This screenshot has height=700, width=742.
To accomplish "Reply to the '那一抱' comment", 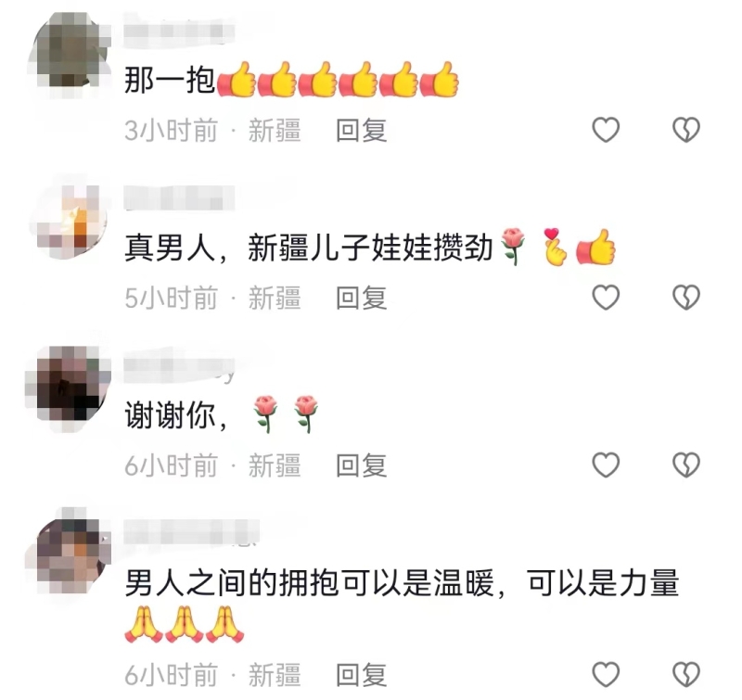I will pyautogui.click(x=361, y=131).
